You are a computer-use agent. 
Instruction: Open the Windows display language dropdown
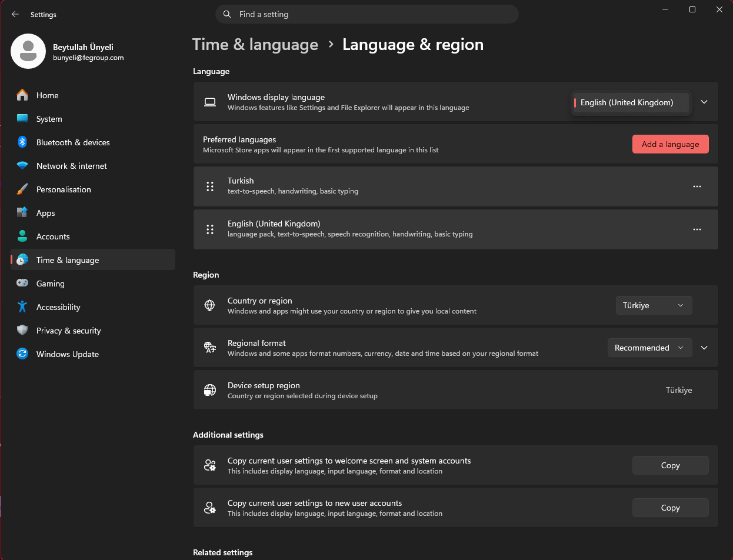point(631,102)
